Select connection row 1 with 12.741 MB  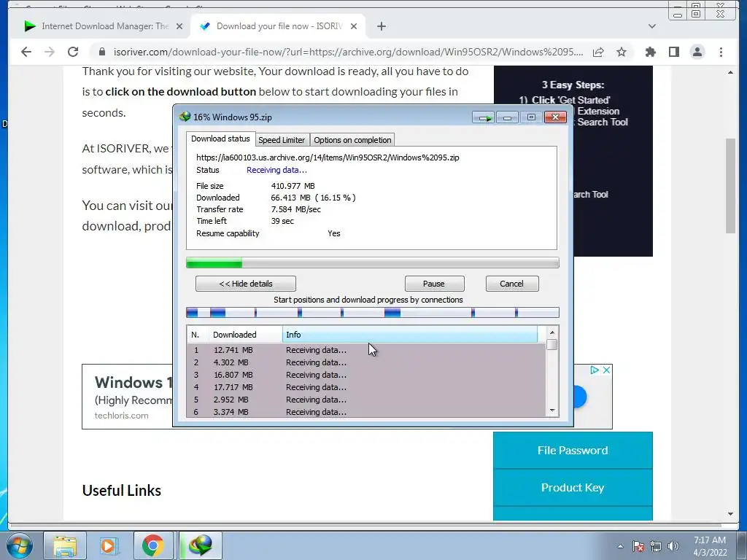pyautogui.click(x=366, y=350)
